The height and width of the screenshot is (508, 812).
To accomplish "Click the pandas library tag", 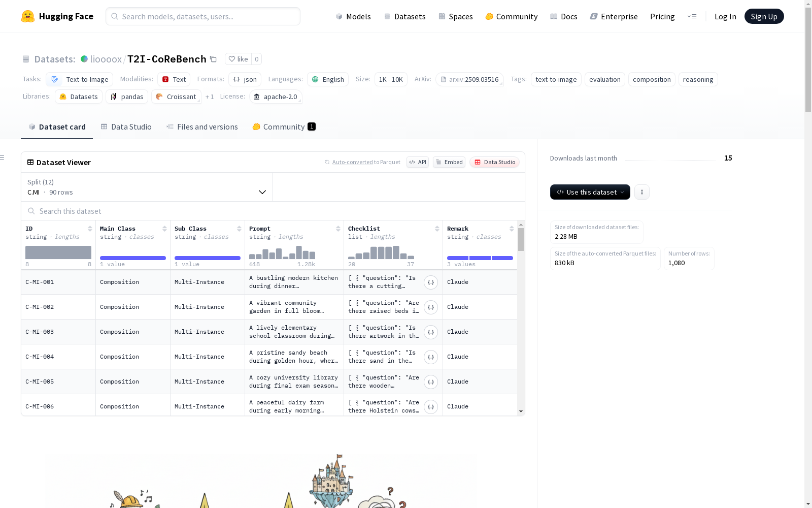I will pyautogui.click(x=127, y=97).
